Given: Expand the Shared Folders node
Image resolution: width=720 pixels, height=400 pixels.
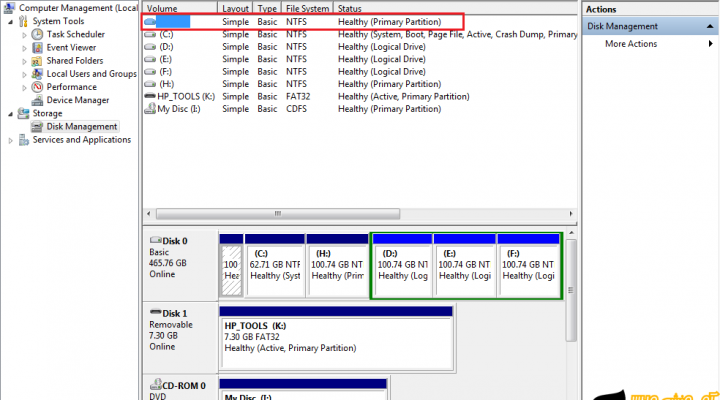Looking at the screenshot, I should (x=24, y=61).
